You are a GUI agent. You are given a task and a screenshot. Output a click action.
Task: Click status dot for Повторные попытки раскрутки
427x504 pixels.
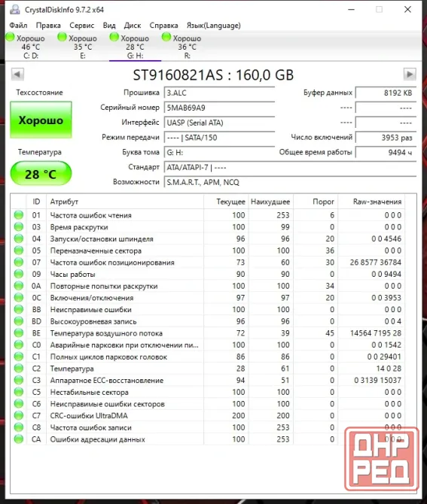(x=19, y=285)
